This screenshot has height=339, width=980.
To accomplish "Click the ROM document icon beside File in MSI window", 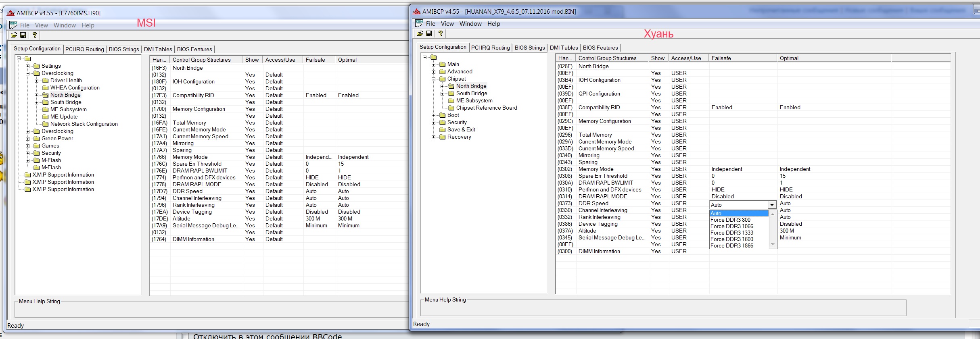I will (x=13, y=25).
